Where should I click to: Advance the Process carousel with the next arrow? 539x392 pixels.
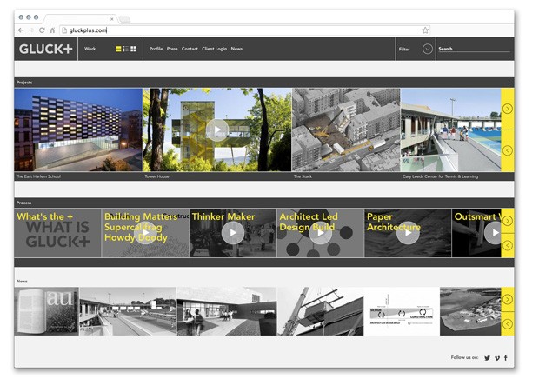508,221
